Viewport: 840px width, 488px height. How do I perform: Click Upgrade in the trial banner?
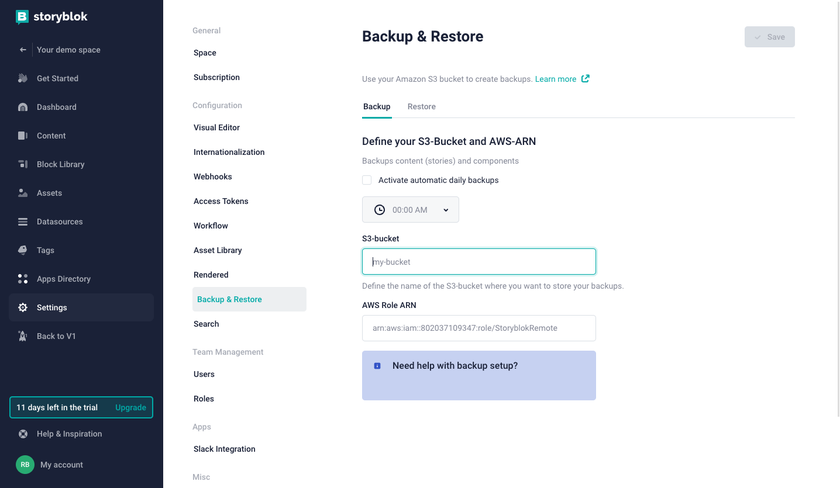130,408
